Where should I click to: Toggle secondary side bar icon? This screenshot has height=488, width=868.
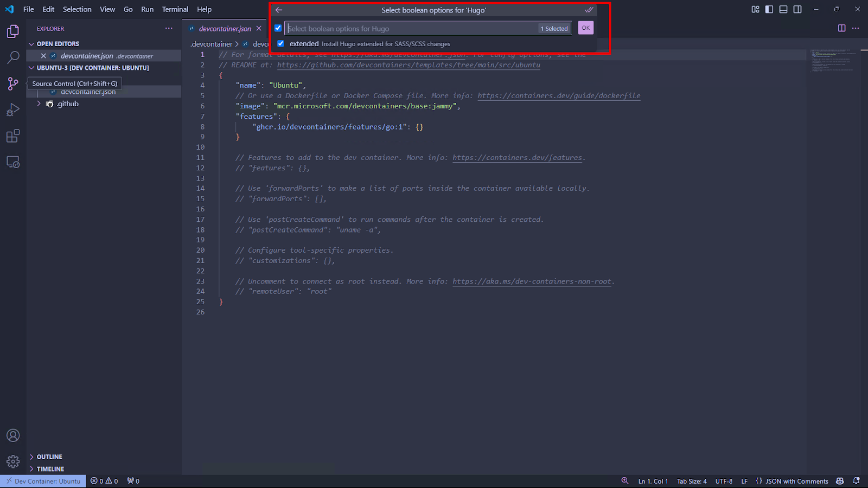[x=797, y=9]
